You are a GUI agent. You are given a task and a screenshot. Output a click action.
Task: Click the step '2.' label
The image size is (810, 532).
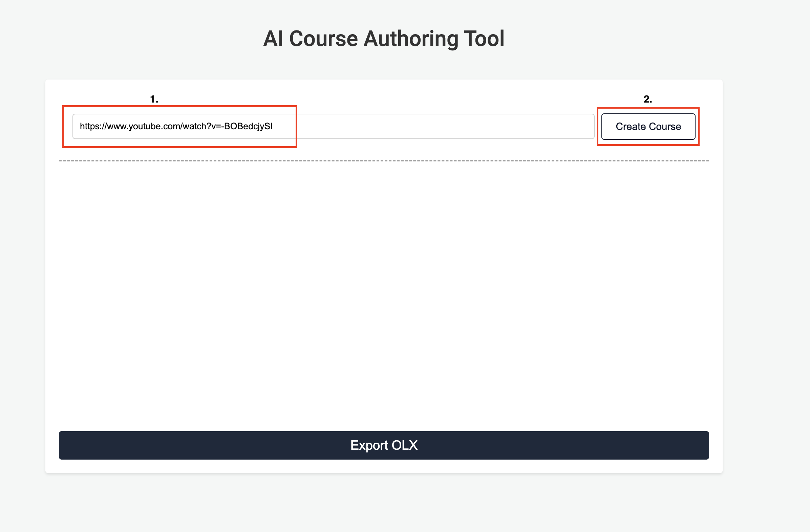coord(647,99)
